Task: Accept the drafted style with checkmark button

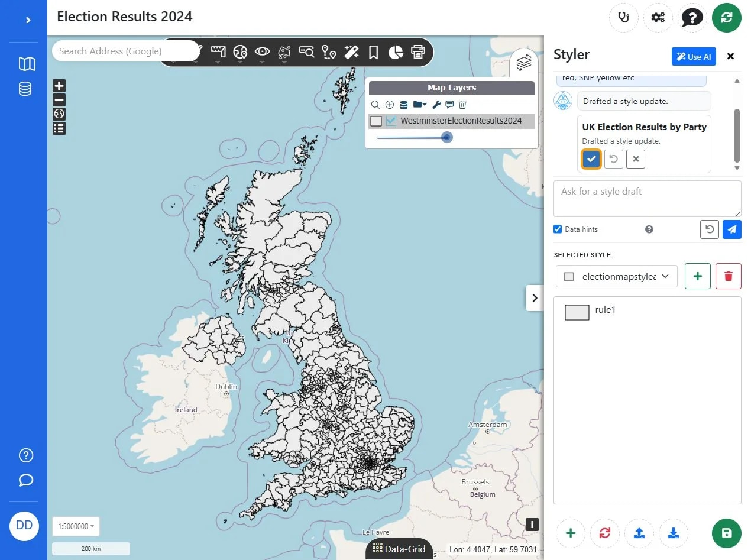Action: (591, 159)
